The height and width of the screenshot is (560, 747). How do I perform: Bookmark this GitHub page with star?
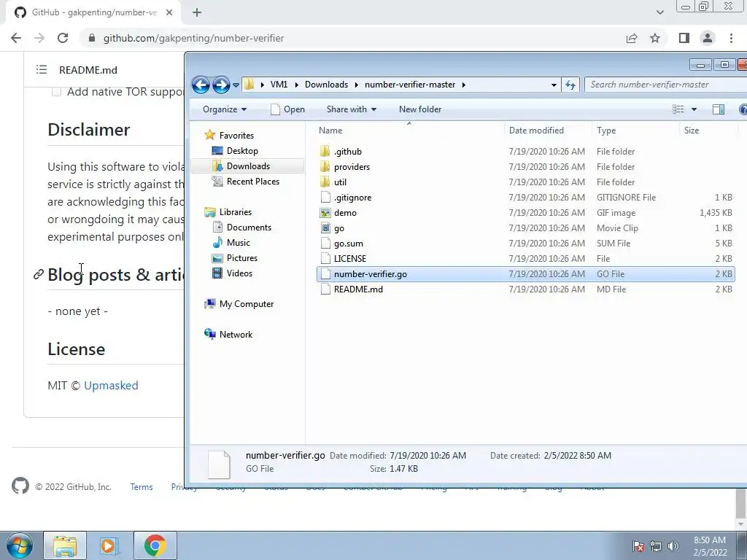655,38
